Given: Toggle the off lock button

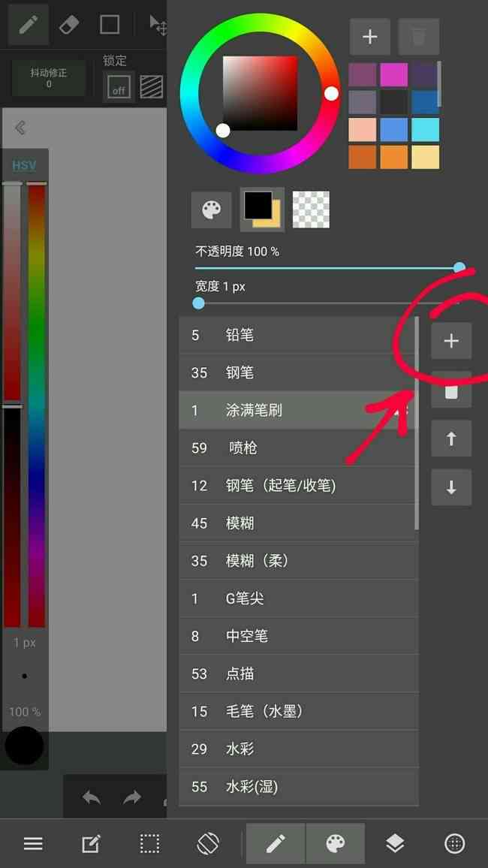Looking at the screenshot, I should click(119, 87).
